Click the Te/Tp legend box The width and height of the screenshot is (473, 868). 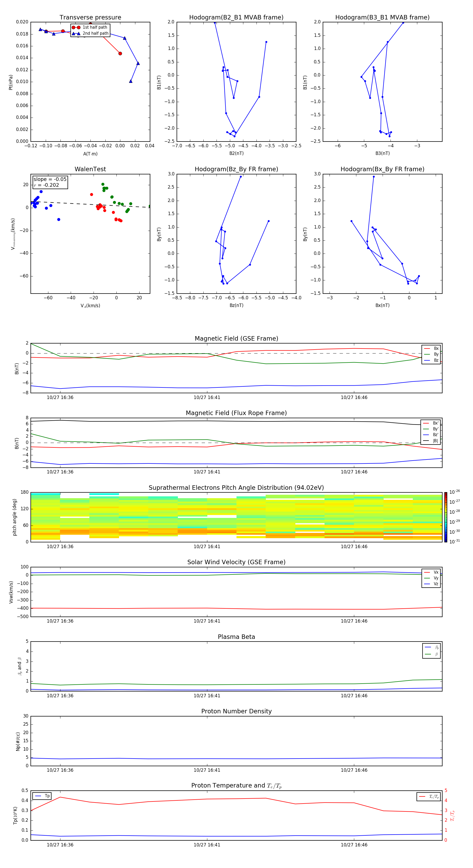(x=429, y=796)
